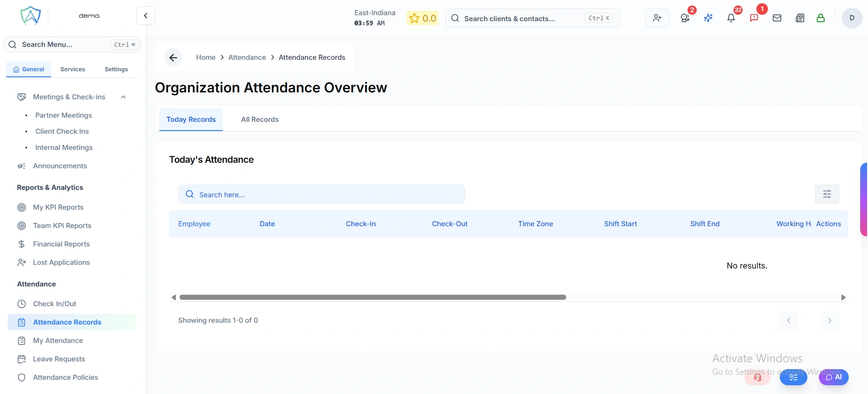Click the next page chevron in pagination

point(829,320)
